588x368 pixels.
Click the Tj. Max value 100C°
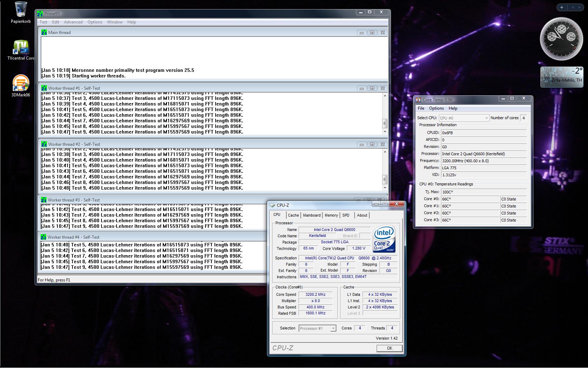484,192
